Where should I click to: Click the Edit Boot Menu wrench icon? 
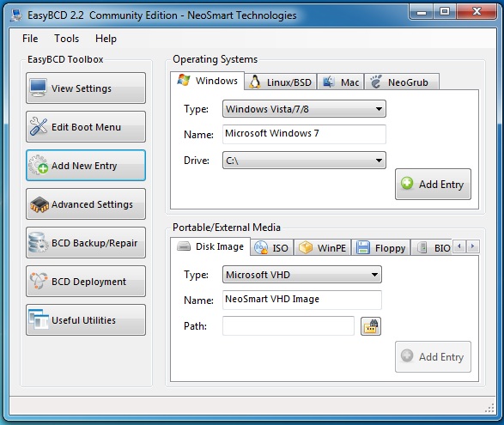pos(39,126)
